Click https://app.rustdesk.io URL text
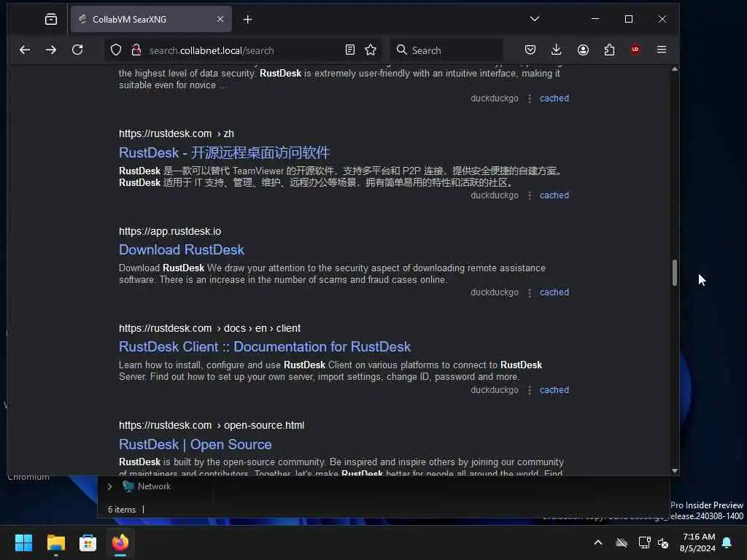Screen dimensions: 747x560 pyautogui.click(x=170, y=231)
